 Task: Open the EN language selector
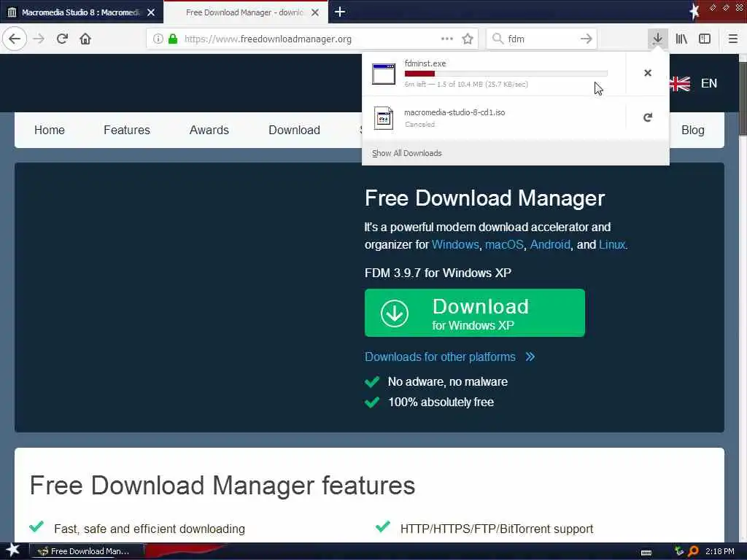[709, 83]
